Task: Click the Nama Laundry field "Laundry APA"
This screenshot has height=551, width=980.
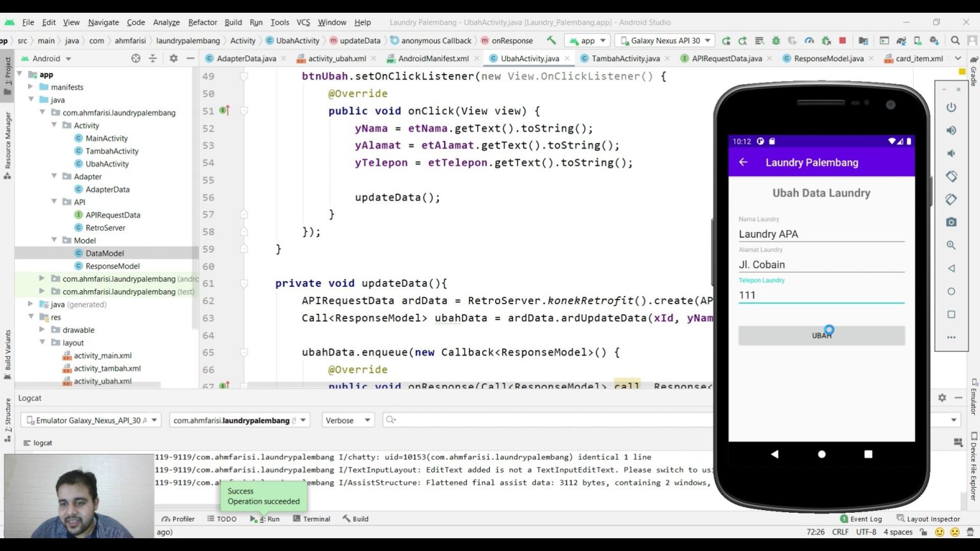Action: coord(822,233)
